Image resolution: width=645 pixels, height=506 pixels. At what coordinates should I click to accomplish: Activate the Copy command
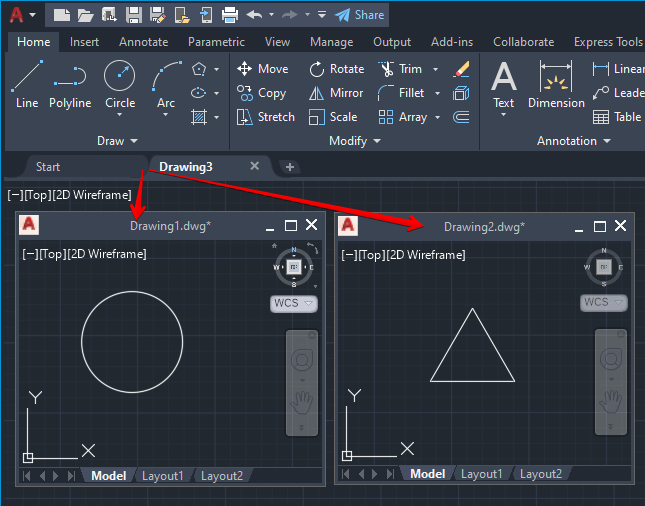click(262, 93)
